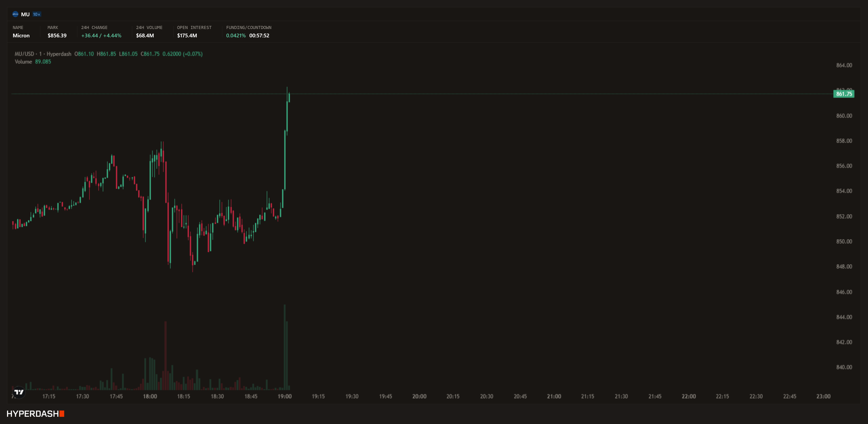This screenshot has width=868, height=424.
Task: Click the MU/USD · 1 · Hyperdash legend title
Action: 43,54
